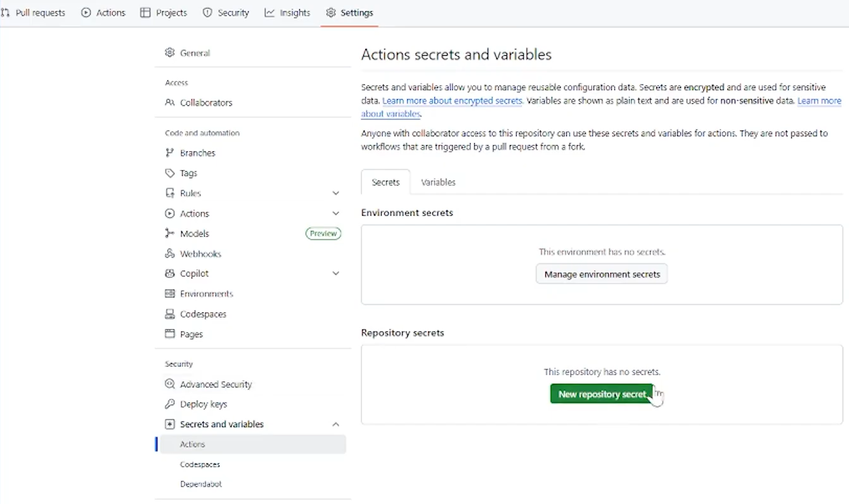Click the General settings gear icon
Viewport: 849px width, 504px height.
169,53
